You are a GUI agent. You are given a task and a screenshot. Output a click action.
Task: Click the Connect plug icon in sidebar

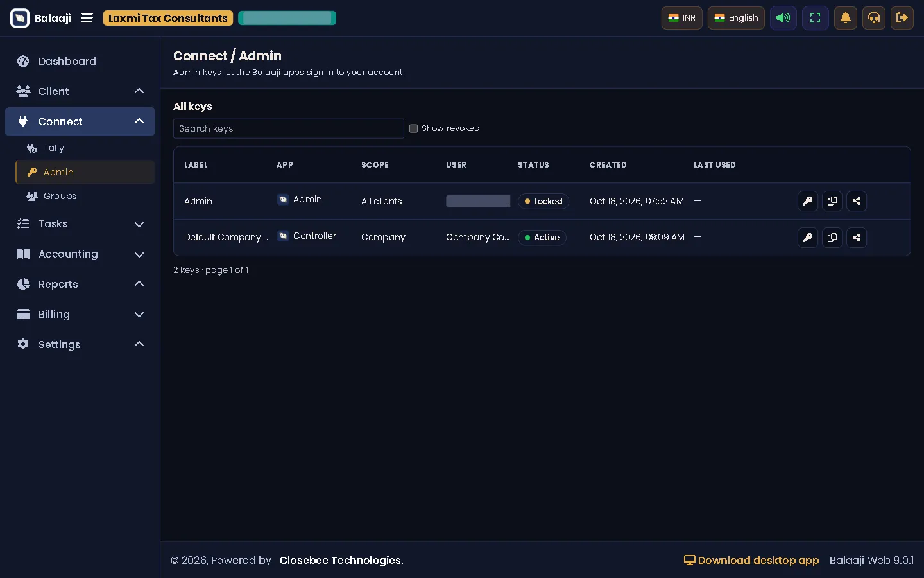pos(23,121)
